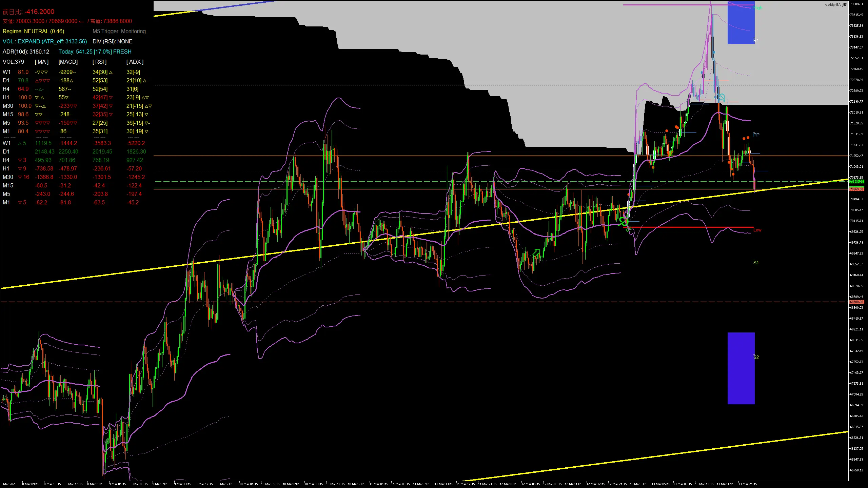Viewport: 868px width, 488px height.
Task: Expand the H4 row marked ▽3
Action: (22, 160)
